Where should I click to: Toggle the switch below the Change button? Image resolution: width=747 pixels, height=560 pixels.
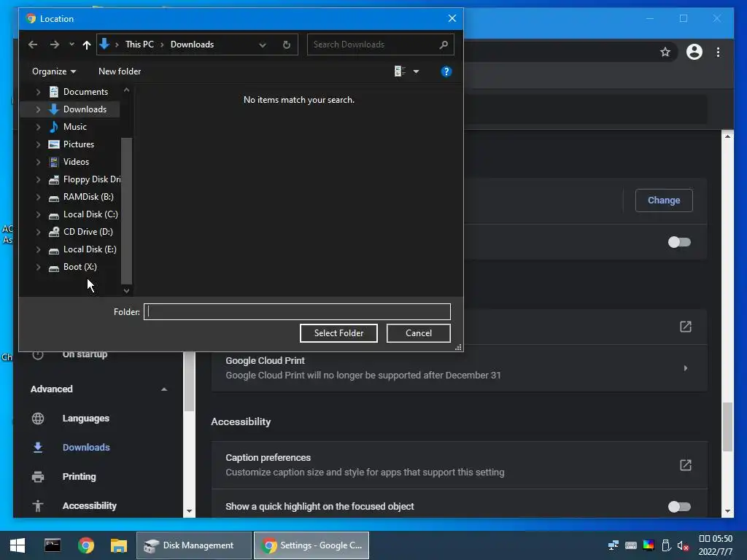[679, 242]
